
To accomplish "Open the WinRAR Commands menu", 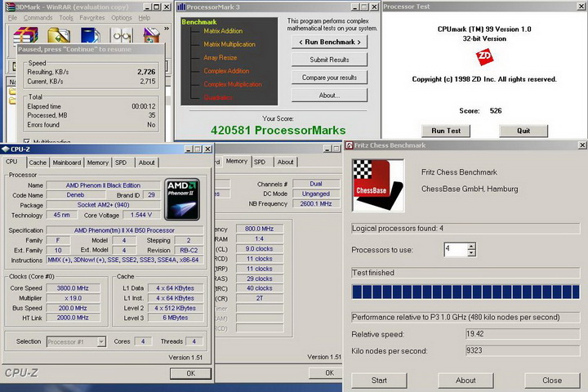I will (x=38, y=18).
